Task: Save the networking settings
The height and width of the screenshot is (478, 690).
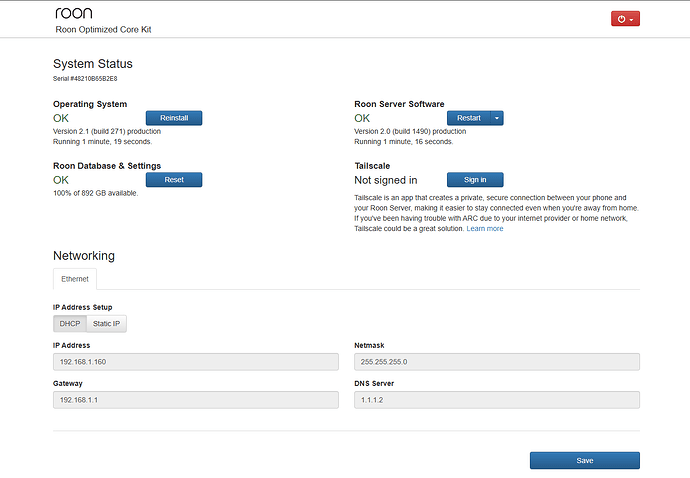Action: pos(584,460)
